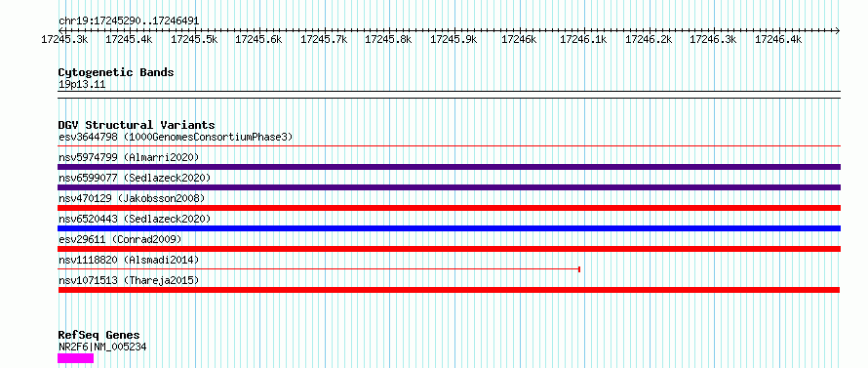The image size is (868, 368).
Task: Click the 17245.9k ruler tick label
Action: pos(454,39)
